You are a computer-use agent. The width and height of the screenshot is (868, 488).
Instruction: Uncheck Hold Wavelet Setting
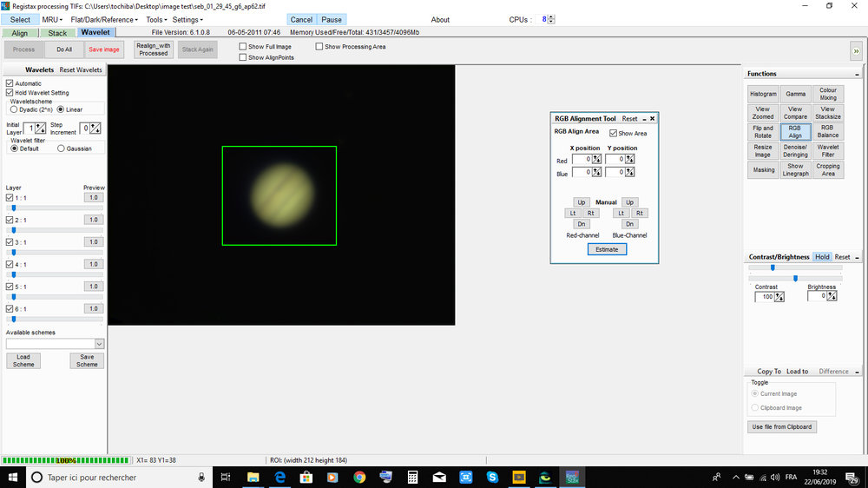click(10, 93)
